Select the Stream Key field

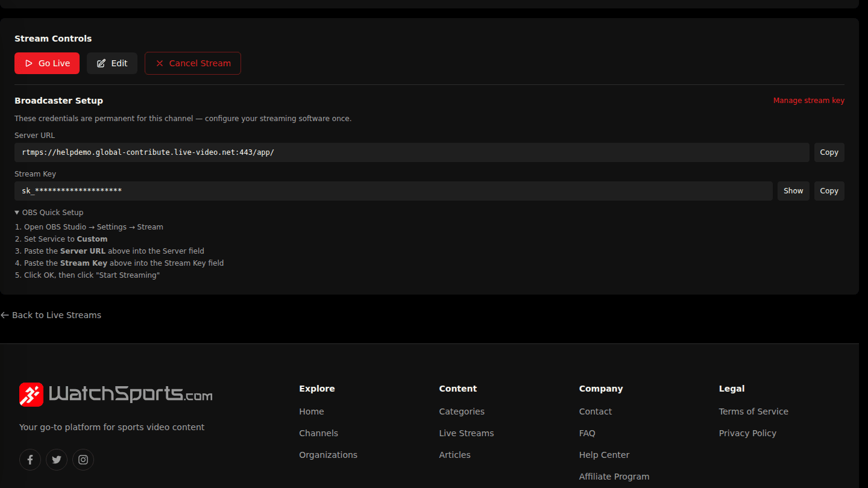coord(394,191)
